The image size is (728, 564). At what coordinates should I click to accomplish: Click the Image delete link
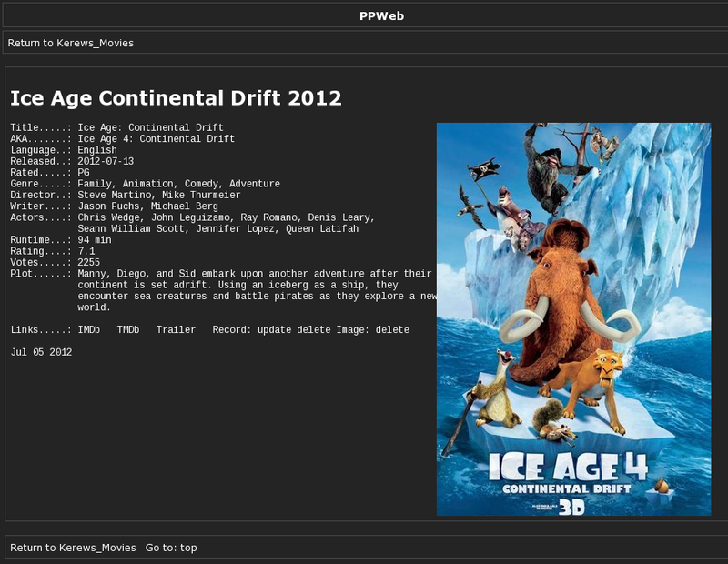(x=392, y=330)
